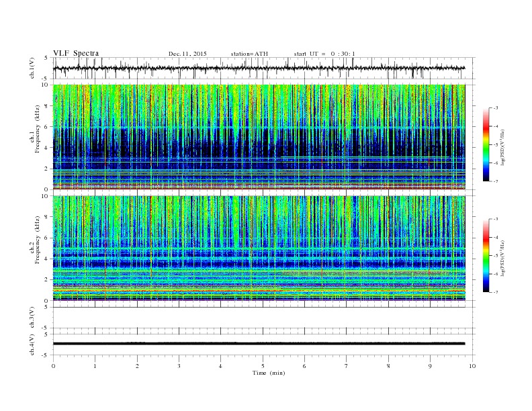Click the time axis tick label "9"
Image resolution: width=532 pixels, height=411 pixels.
coord(430,366)
